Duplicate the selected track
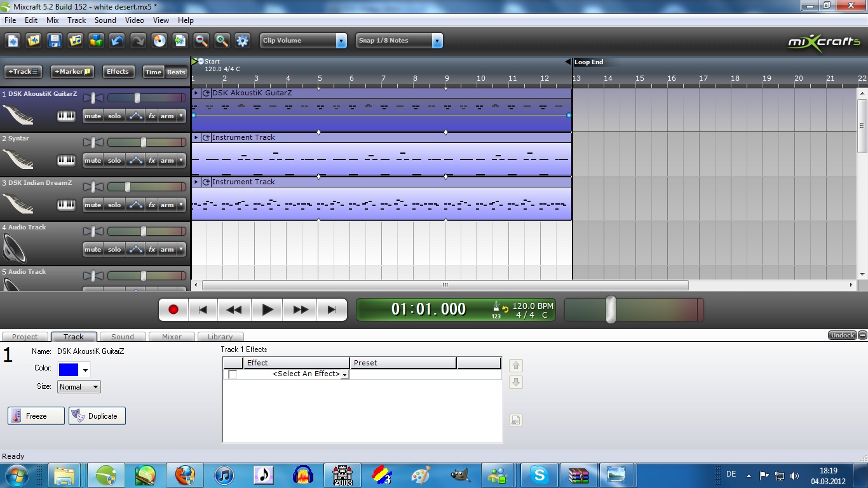The image size is (868, 488). [97, 416]
